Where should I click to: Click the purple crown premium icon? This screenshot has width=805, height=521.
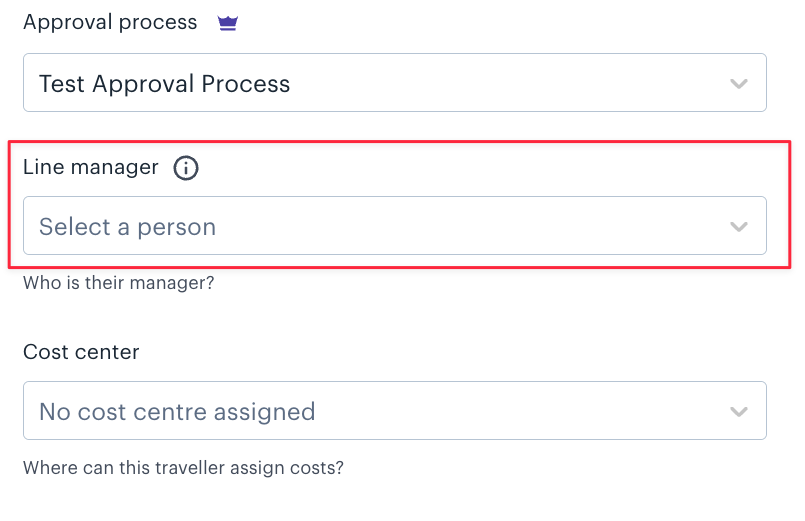click(x=227, y=23)
